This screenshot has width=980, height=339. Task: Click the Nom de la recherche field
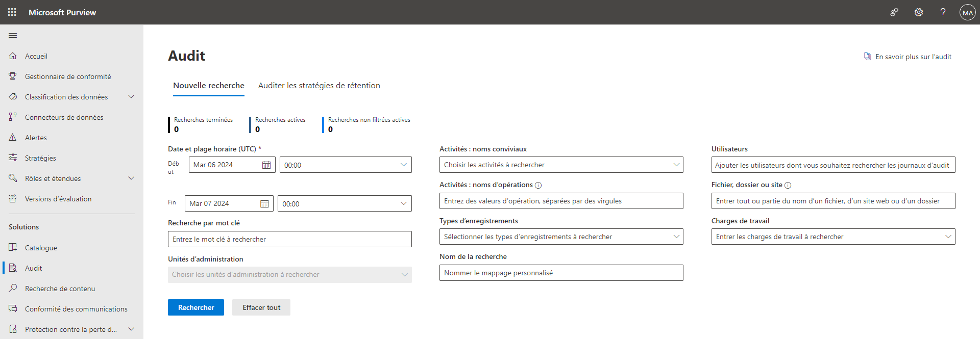561,273
